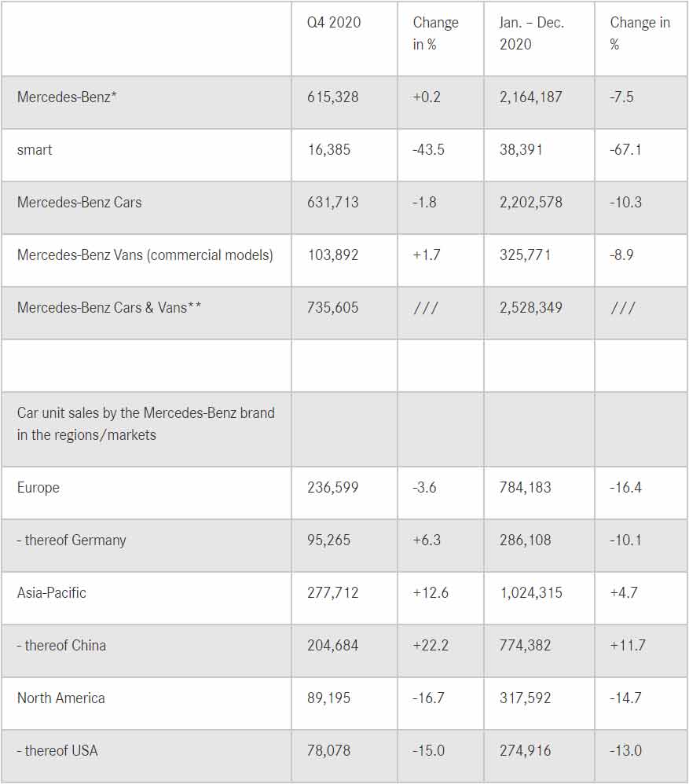689x784 pixels.
Task: Select the Europe row label
Action: (38, 487)
